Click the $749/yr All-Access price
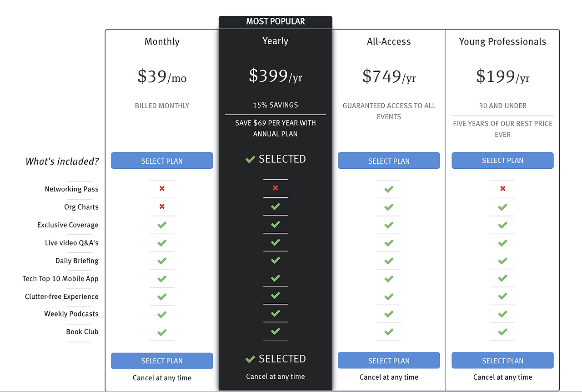582x392 pixels. (x=389, y=76)
